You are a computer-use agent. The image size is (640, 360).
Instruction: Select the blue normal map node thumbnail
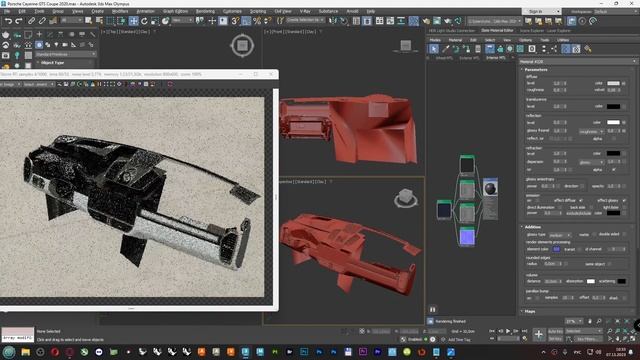[467, 237]
